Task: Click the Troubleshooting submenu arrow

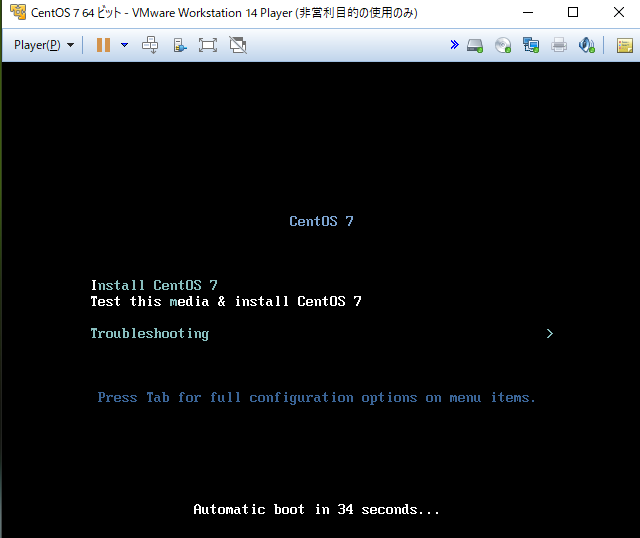Action: [550, 333]
